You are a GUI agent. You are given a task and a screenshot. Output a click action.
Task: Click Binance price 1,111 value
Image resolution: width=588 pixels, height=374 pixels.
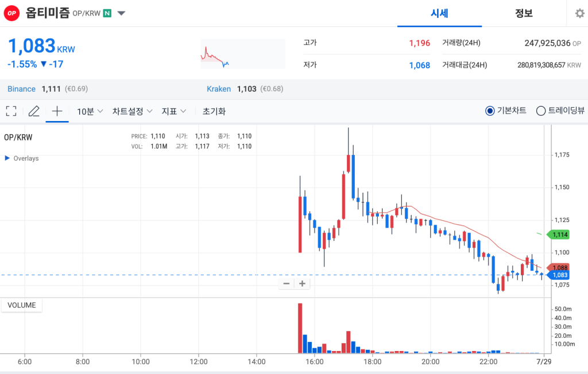click(x=51, y=89)
